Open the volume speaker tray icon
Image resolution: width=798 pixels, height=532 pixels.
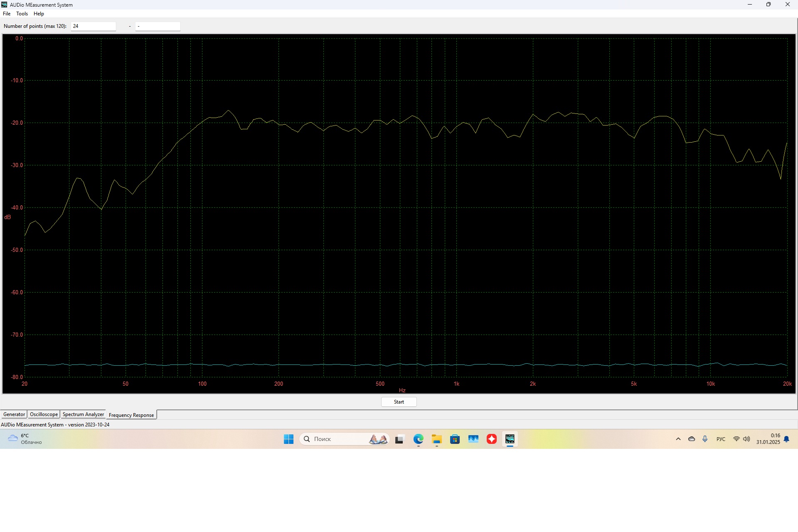pos(746,439)
